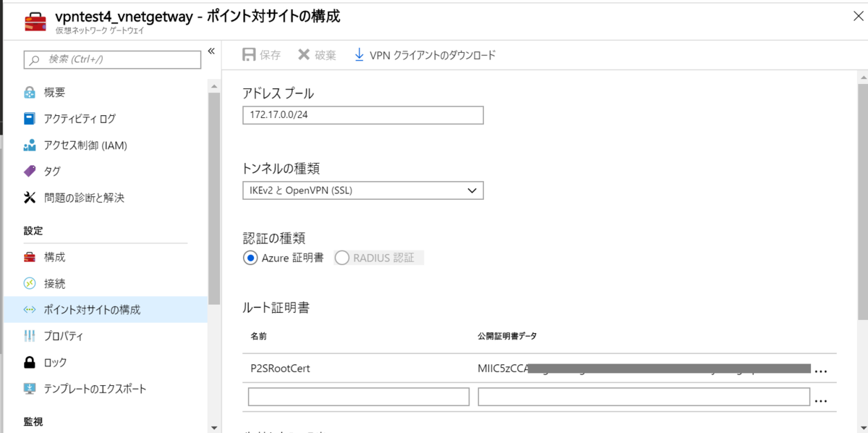Open ellipsis menu for P2SRootCert row
This screenshot has height=433, width=868.
click(x=820, y=371)
